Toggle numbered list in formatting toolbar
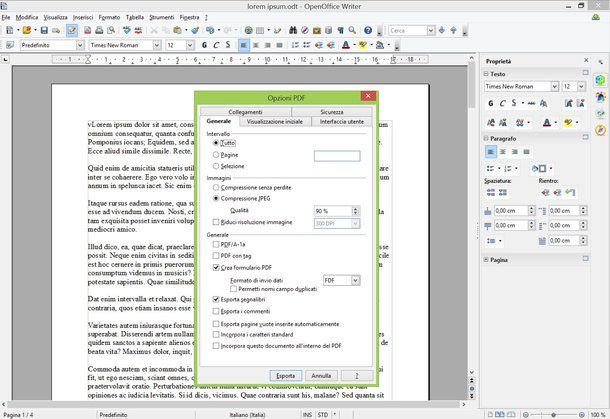 295,45
